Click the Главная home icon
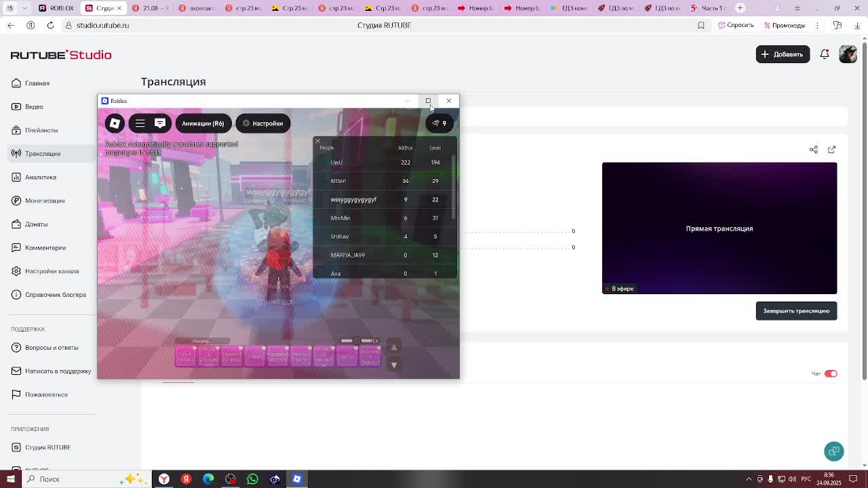Image resolution: width=868 pixels, height=488 pixels. [x=16, y=83]
